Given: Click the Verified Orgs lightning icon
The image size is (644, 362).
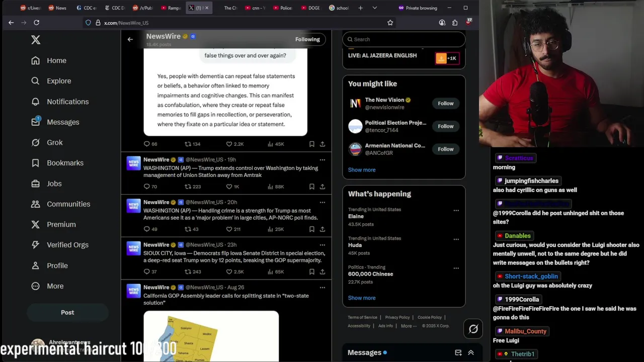Looking at the screenshot, I should pyautogui.click(x=35, y=245).
